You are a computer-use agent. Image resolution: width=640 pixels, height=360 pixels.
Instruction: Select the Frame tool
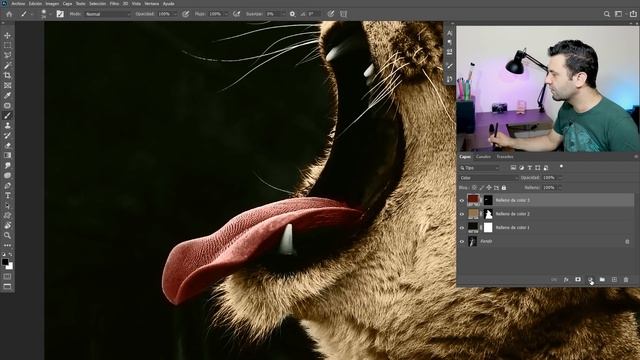tap(7, 85)
